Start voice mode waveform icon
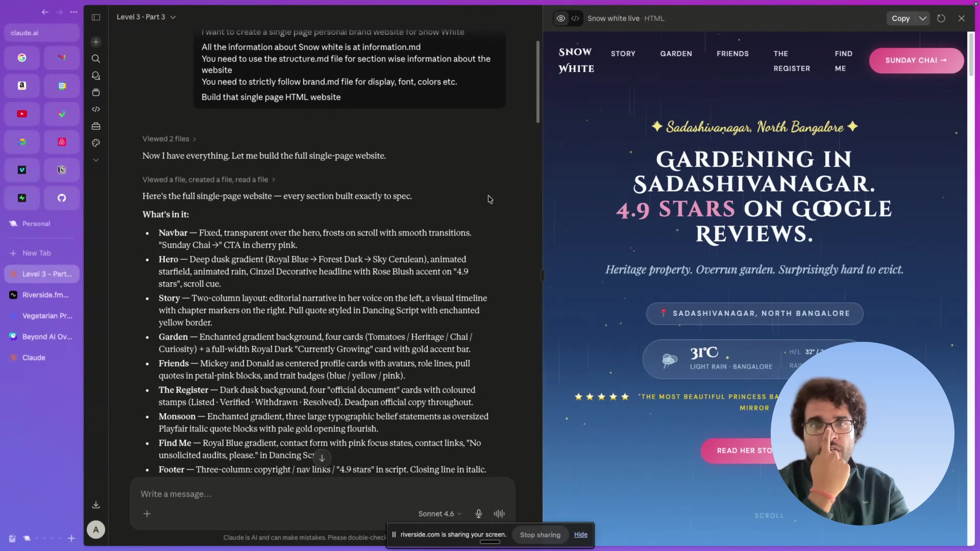980x551 pixels. pyautogui.click(x=499, y=514)
